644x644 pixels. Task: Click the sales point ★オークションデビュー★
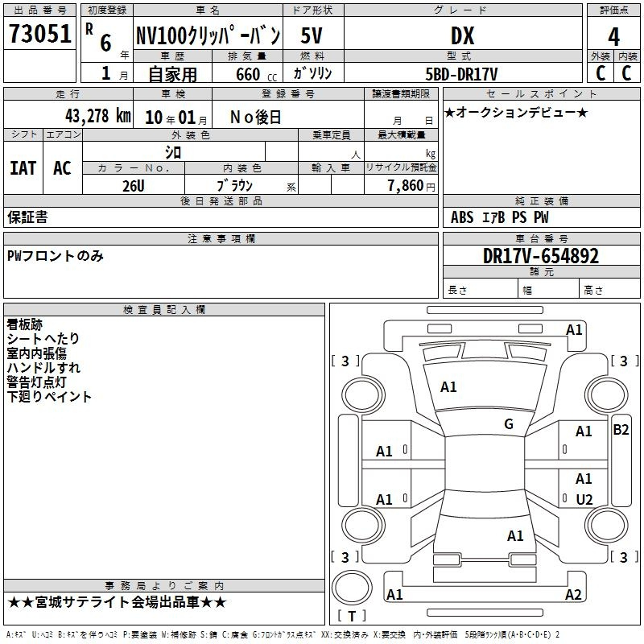(x=516, y=112)
